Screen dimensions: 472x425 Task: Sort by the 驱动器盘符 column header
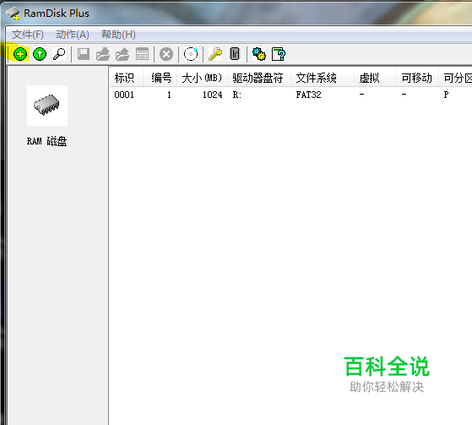point(259,78)
